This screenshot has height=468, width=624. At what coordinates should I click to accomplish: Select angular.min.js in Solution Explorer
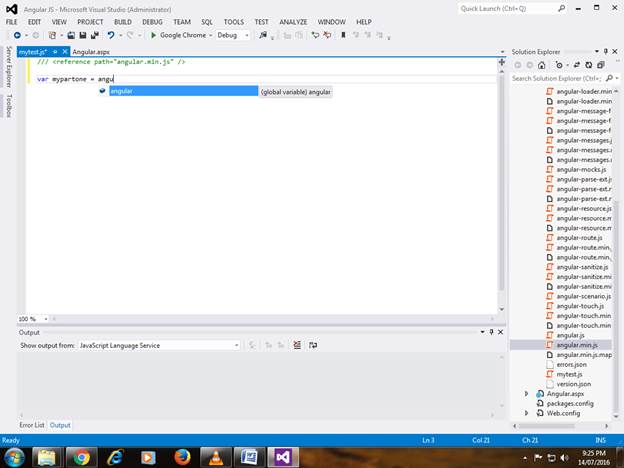click(x=577, y=345)
